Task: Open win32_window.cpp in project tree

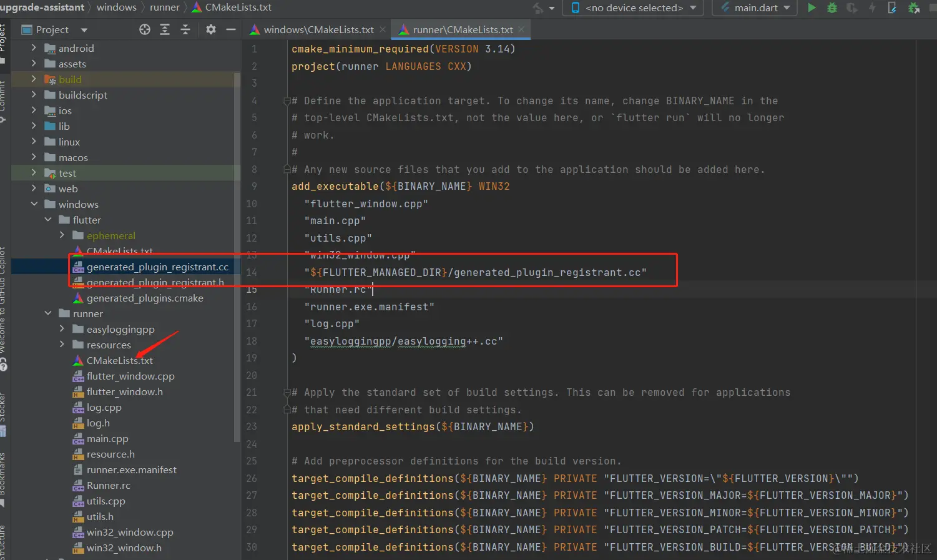Action: pyautogui.click(x=130, y=532)
